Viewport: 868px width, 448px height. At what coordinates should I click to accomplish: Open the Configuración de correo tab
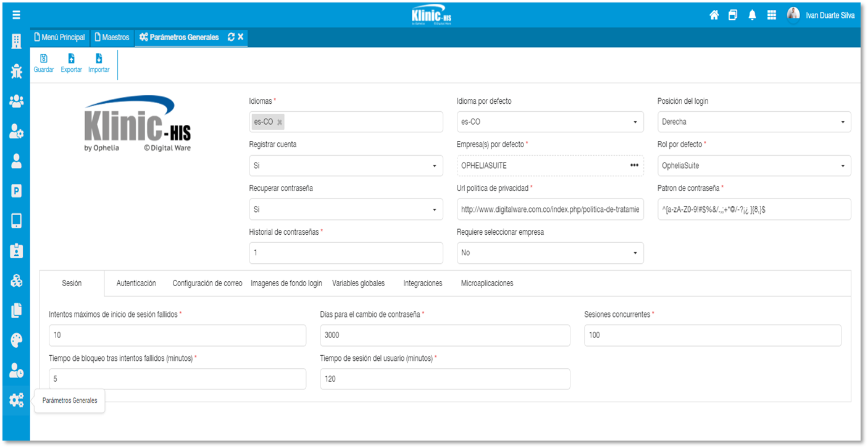coord(207,283)
